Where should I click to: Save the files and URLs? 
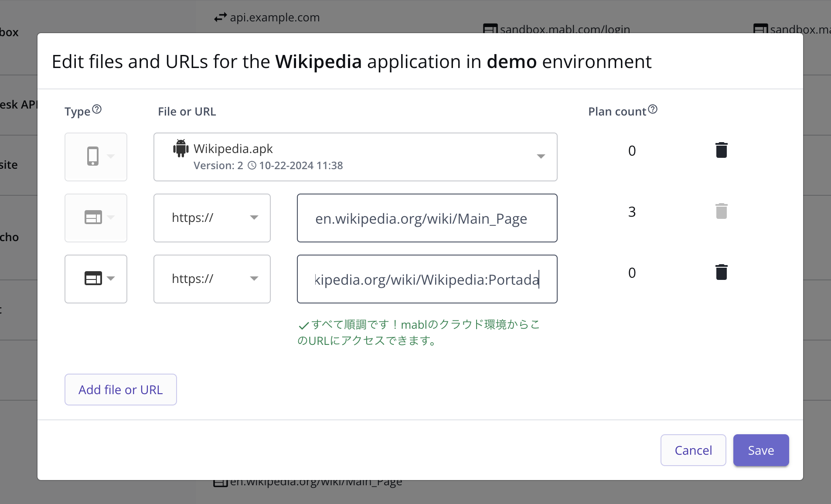click(x=761, y=450)
